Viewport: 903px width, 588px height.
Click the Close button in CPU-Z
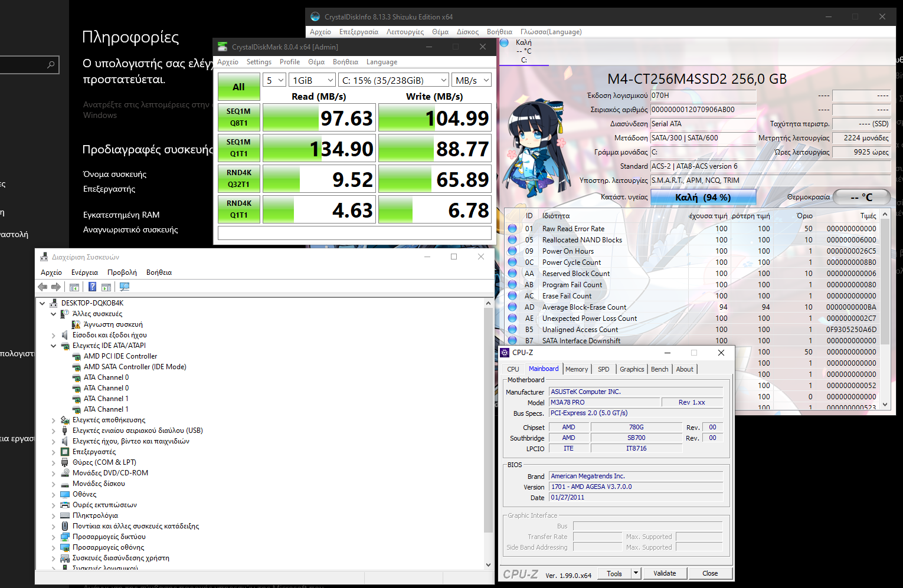tap(710, 573)
